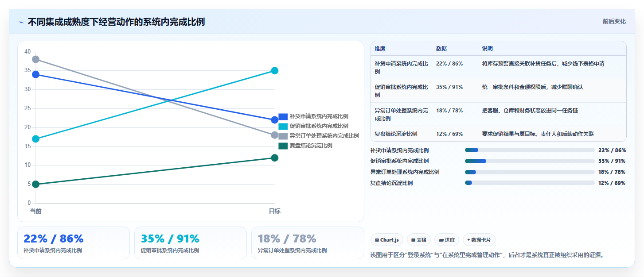Image resolution: width=644 pixels, height=277 pixels.
Task: Click the 前后变化 label in header
Action: pyautogui.click(x=614, y=21)
